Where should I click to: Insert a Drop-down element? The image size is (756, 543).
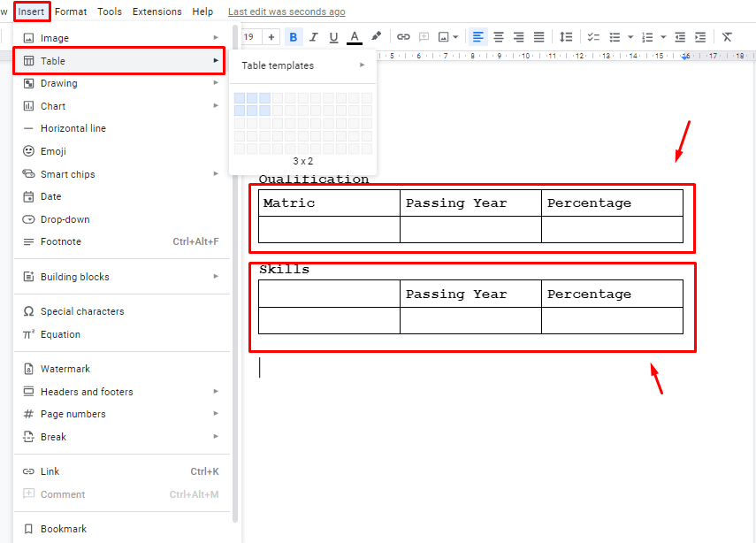[x=121, y=219]
